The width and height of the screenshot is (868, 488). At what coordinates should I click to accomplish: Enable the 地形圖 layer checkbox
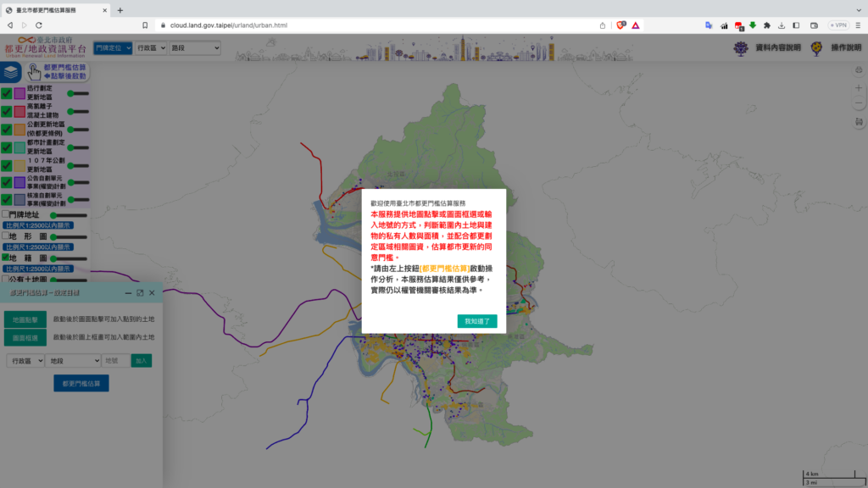(x=5, y=236)
